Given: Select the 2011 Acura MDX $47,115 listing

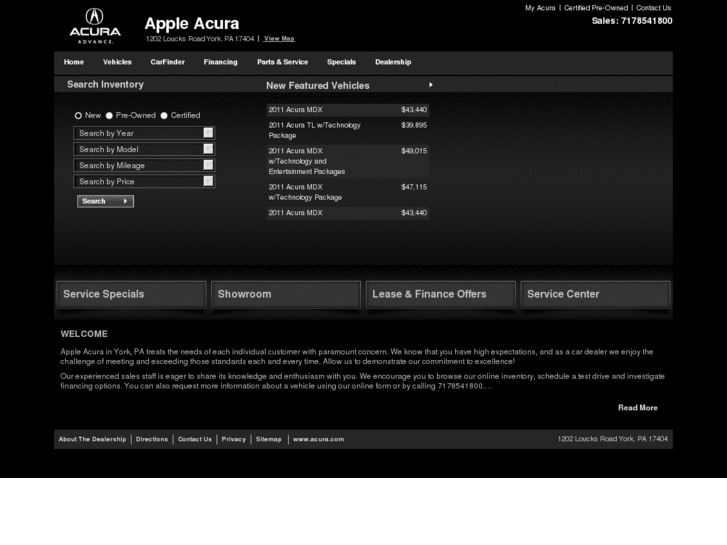Looking at the screenshot, I should point(348,192).
